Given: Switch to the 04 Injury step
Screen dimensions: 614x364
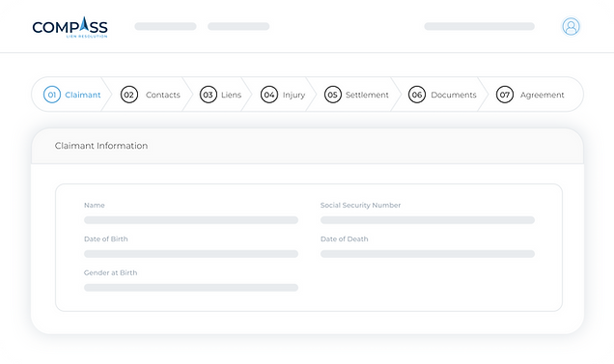Looking at the screenshot, I should pyautogui.click(x=283, y=95).
